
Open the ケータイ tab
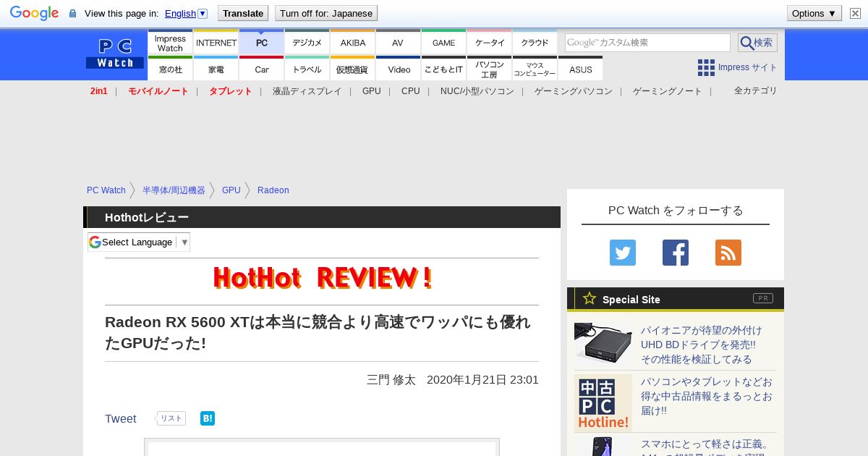point(489,43)
